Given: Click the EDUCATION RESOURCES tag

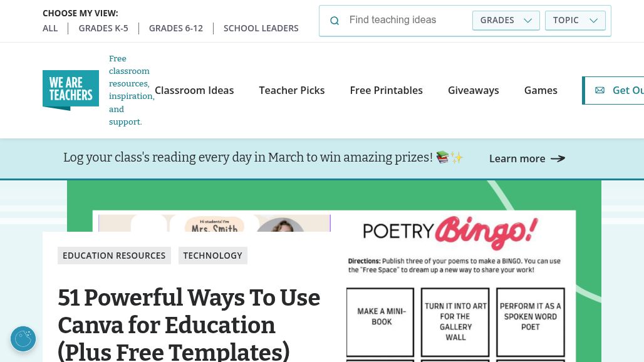Looking at the screenshot, I should pyautogui.click(x=114, y=256).
